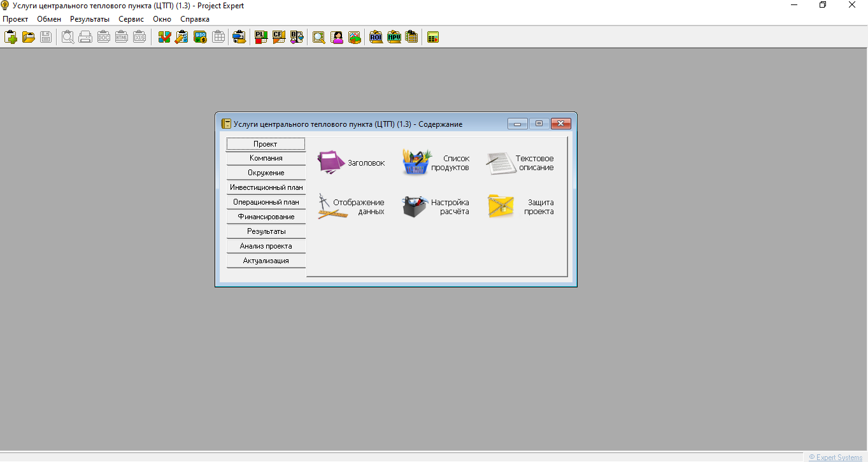Open the Настройка расчёта module
Screen dimensions: 868x462
pyautogui.click(x=436, y=206)
